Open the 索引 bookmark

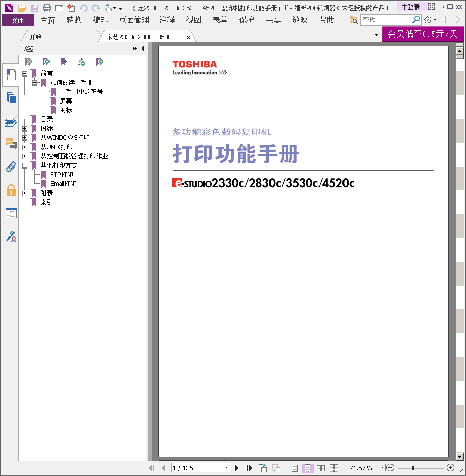pyautogui.click(x=47, y=202)
